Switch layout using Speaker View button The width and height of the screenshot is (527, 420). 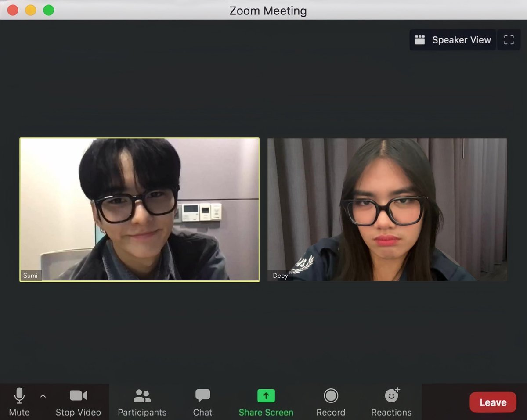tap(453, 40)
